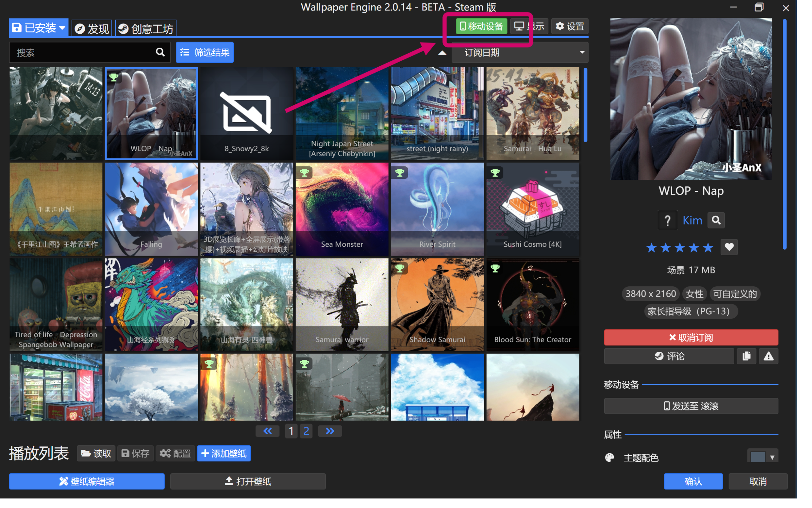Image resolution: width=812 pixels, height=508 pixels.
Task: Switch to the 发现 tab
Action: coord(92,29)
